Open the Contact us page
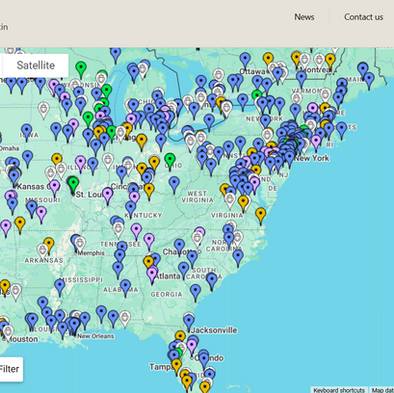 coord(363,17)
